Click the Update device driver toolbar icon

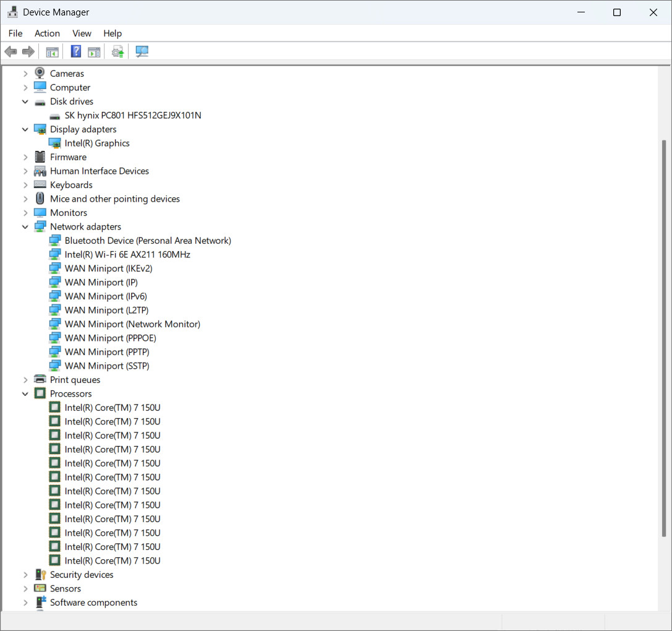point(118,52)
